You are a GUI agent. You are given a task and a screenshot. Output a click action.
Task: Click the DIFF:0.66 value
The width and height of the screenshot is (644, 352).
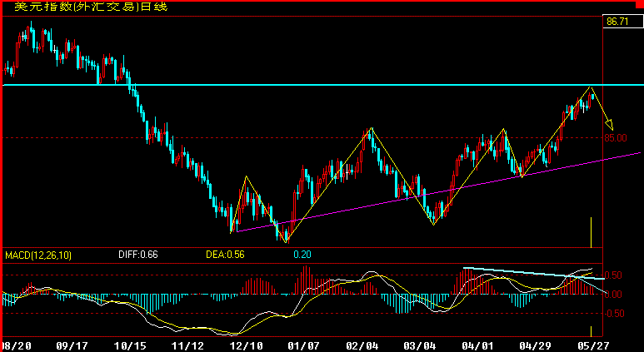pos(138,255)
